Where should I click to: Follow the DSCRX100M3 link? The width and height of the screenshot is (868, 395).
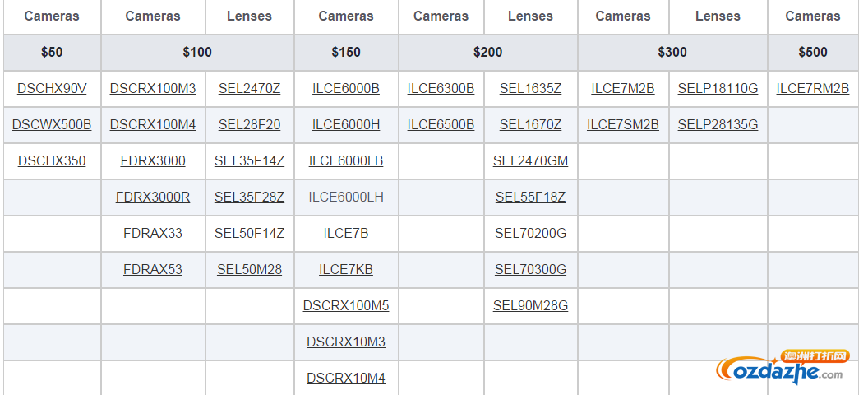[153, 89]
